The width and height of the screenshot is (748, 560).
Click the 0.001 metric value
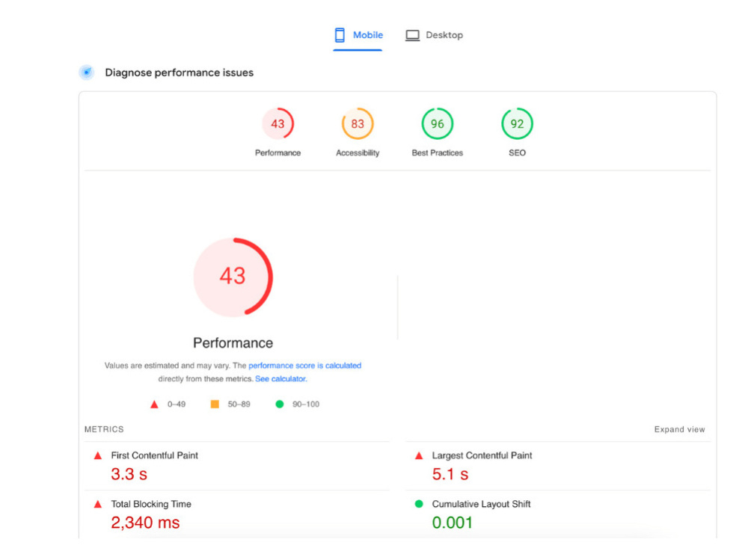pyautogui.click(x=453, y=523)
